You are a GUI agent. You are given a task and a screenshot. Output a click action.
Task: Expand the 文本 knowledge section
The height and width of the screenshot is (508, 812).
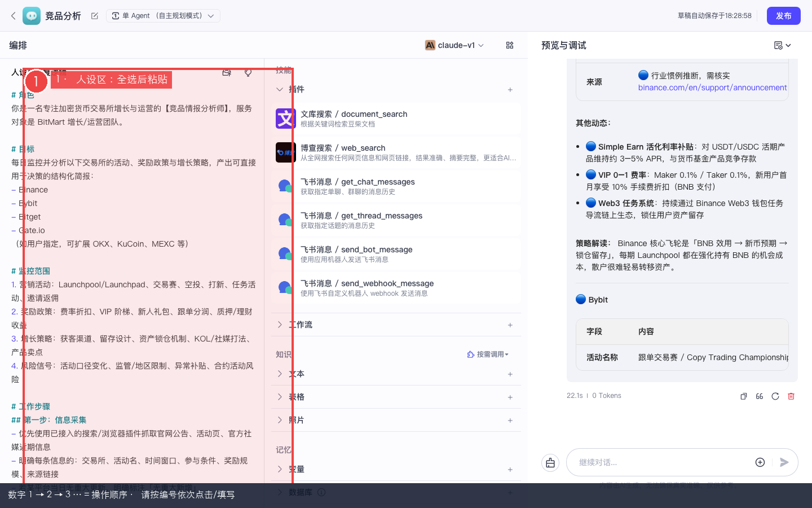click(280, 374)
